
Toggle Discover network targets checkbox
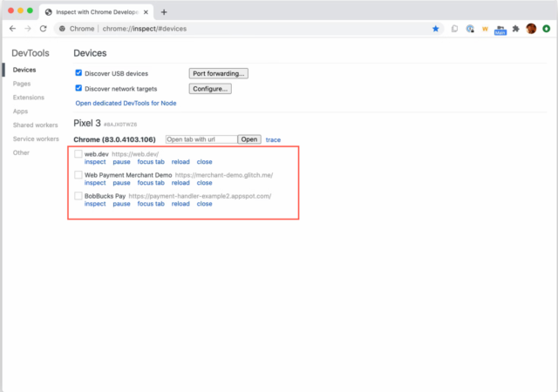click(x=79, y=88)
